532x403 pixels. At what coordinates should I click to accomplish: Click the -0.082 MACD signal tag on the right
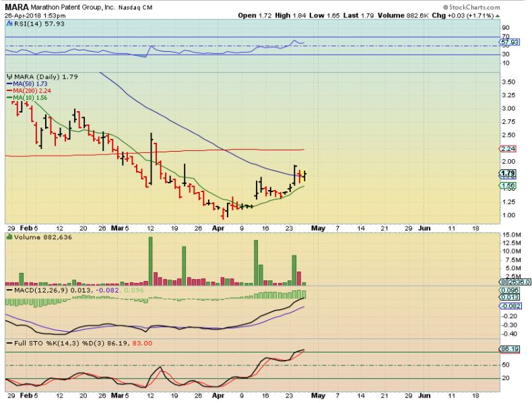[510, 306]
